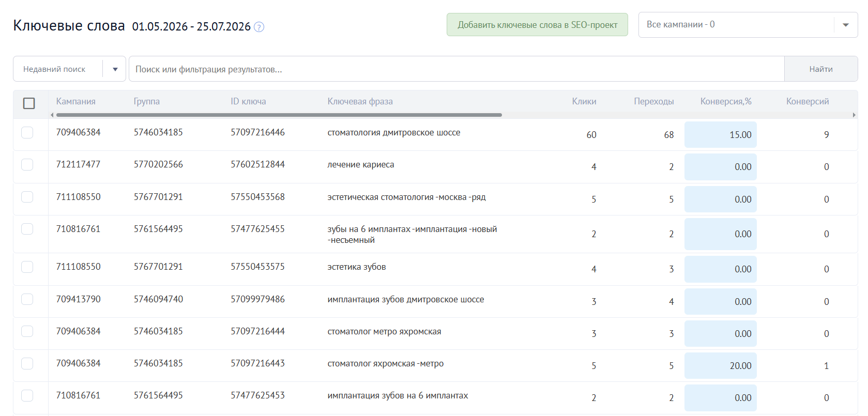Screen dimensions: 868x416
Task: Click the right scroll arrow of table header
Action: pos(854,115)
